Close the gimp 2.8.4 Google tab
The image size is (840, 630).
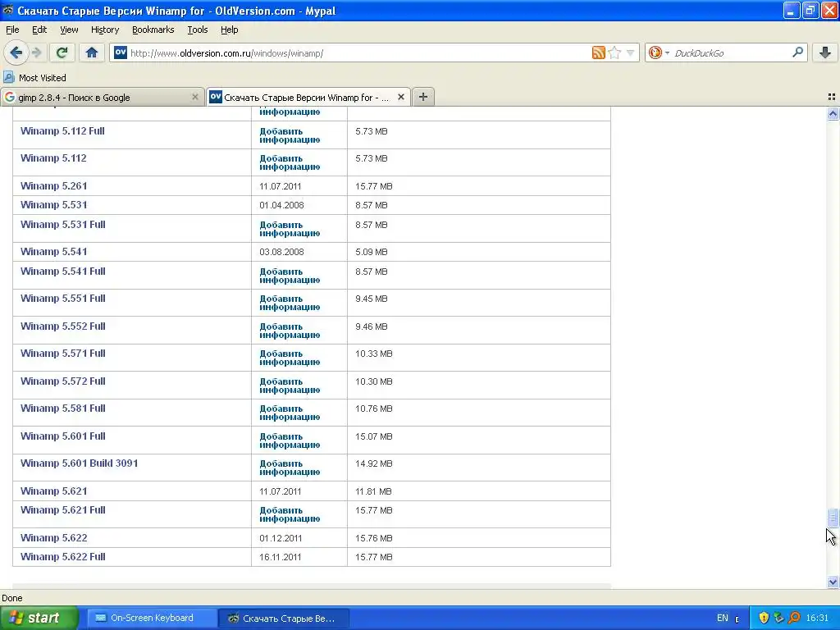[195, 97]
